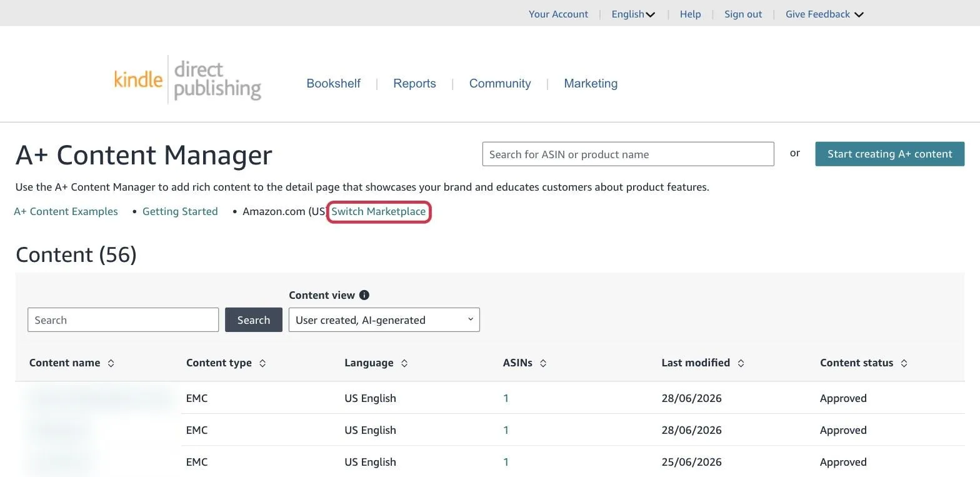Click the Kindle Direct Publishing logo
The image size is (980, 477).
[187, 79]
